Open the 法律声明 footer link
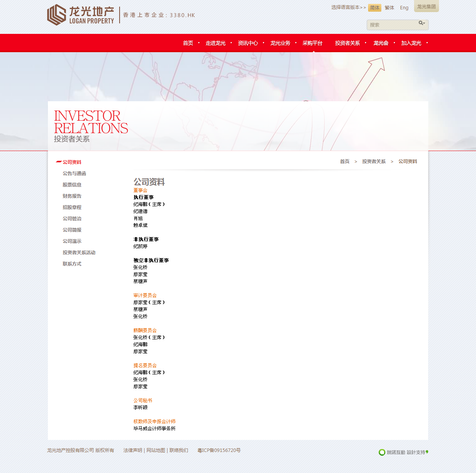The width and height of the screenshot is (476, 473). coord(133,450)
